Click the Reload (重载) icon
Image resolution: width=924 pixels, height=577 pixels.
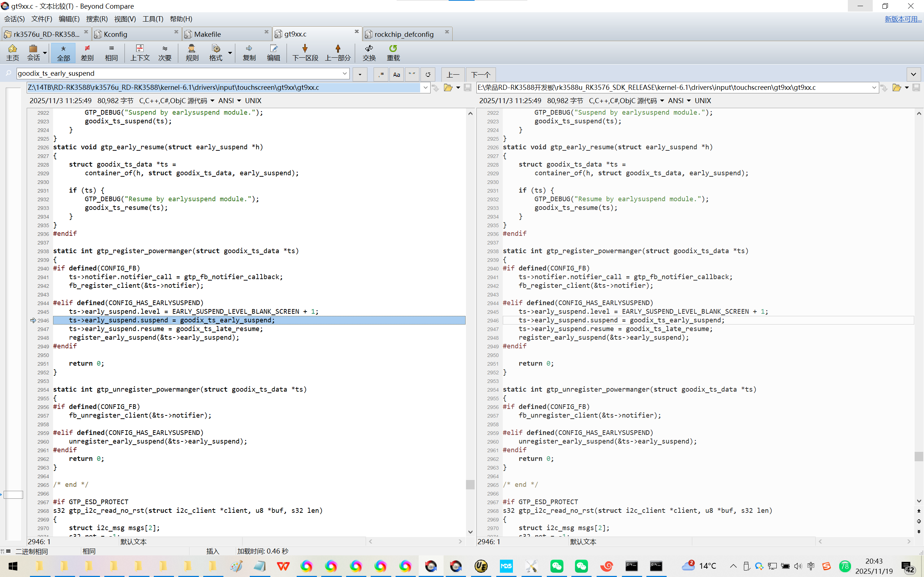click(393, 52)
